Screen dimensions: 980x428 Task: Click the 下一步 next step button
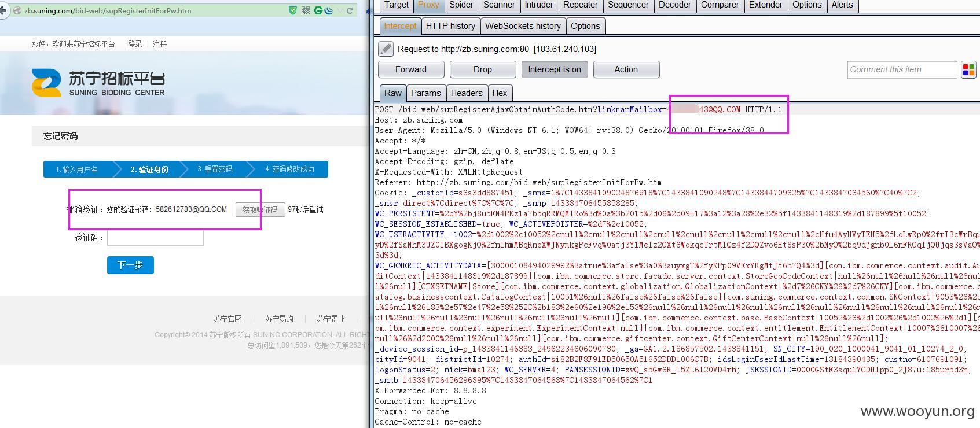(130, 265)
